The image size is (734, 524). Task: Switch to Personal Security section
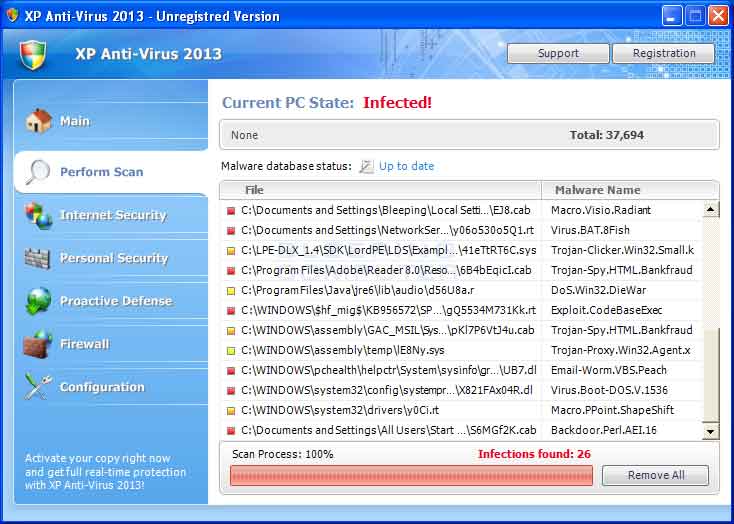[111, 258]
